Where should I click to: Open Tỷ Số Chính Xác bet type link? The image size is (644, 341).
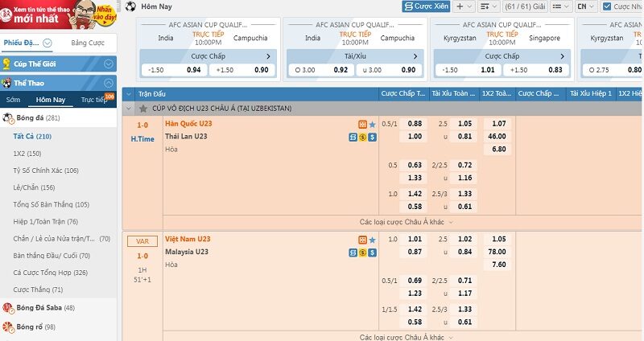click(x=46, y=170)
